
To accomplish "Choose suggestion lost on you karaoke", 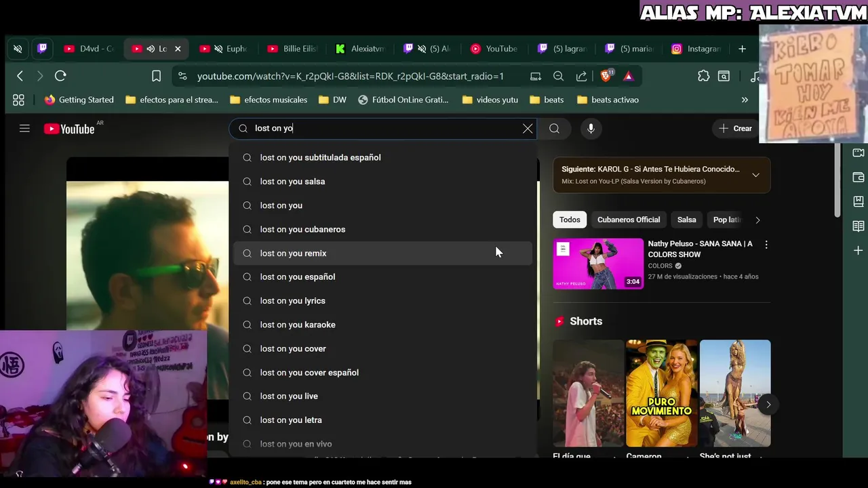I will 382,325.
